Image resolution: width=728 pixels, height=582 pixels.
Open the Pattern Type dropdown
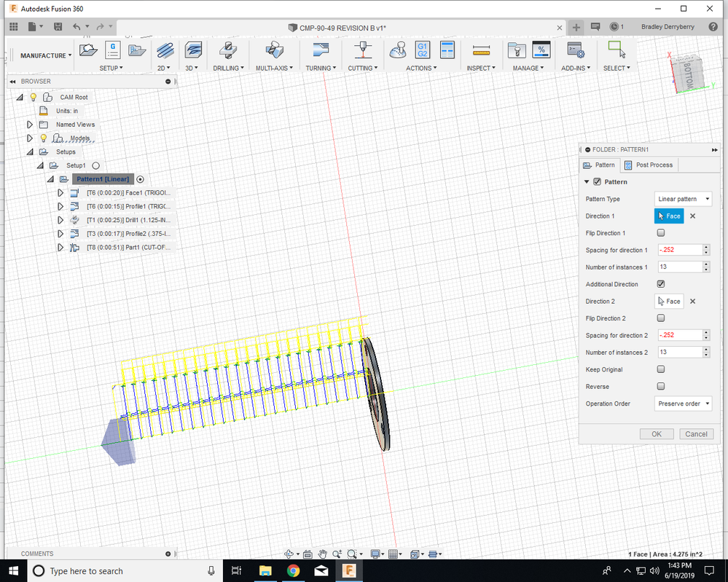tap(683, 199)
